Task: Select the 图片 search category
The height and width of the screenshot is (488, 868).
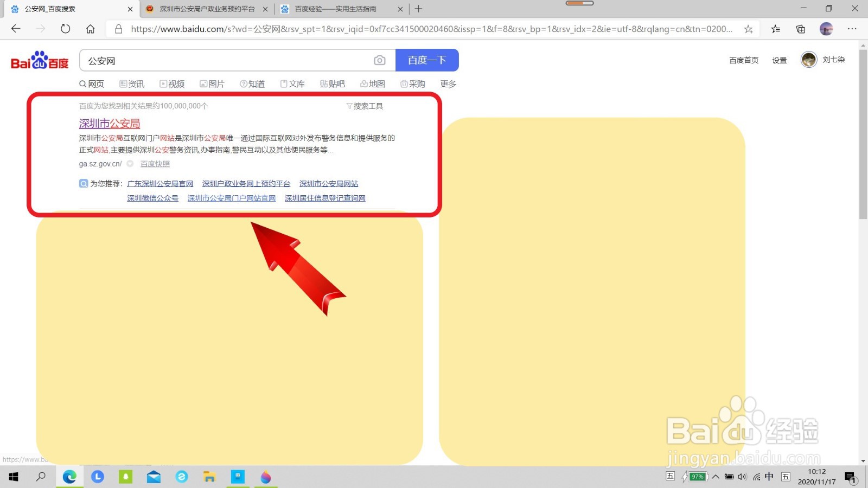Action: pyautogui.click(x=212, y=84)
